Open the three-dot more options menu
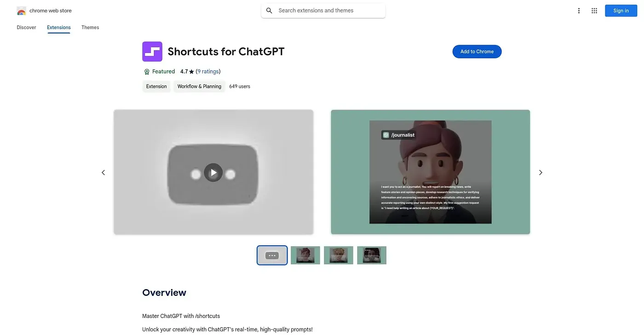 pos(579,11)
